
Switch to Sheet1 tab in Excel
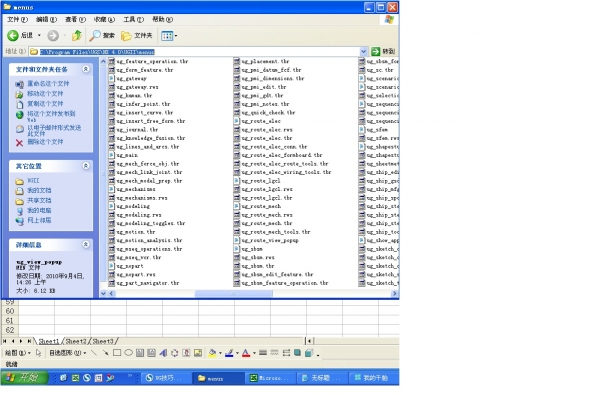49,341
